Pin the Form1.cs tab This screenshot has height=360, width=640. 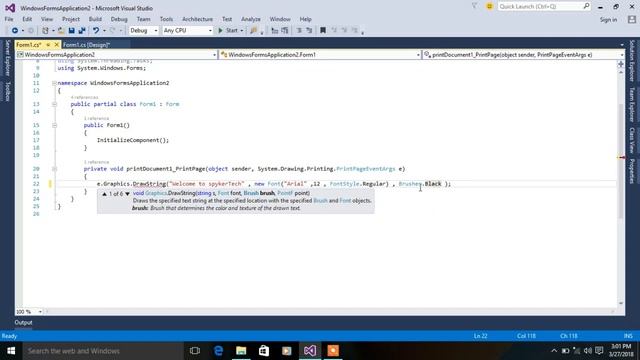tap(48, 44)
